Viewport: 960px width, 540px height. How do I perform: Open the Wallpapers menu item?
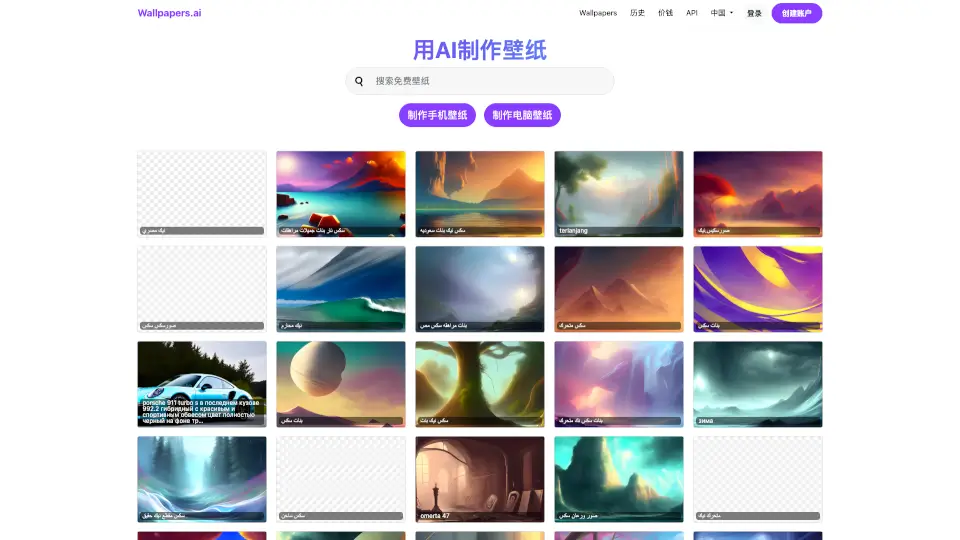click(x=598, y=13)
